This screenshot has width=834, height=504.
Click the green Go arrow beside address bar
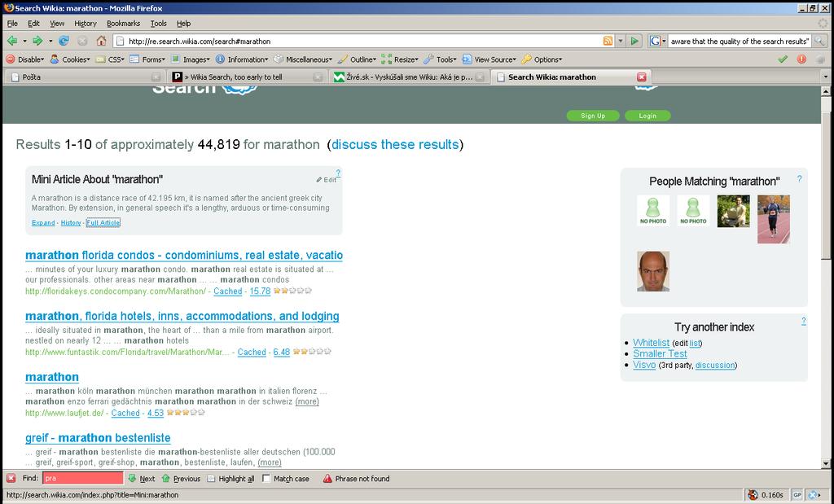tap(634, 41)
